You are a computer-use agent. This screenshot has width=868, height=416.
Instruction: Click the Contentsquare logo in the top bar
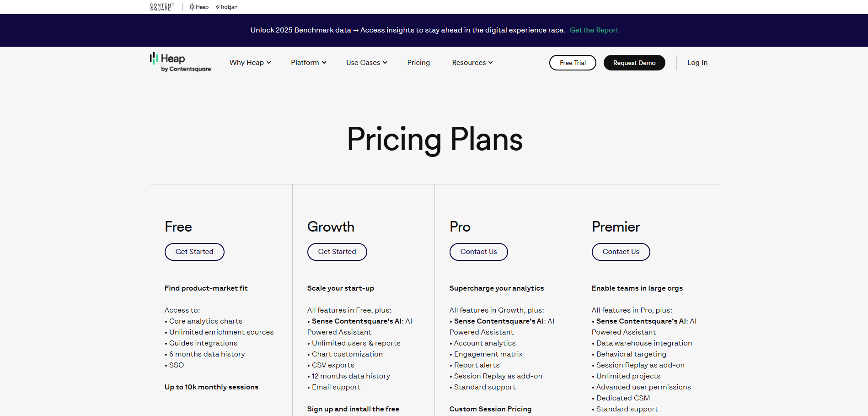coord(162,6)
